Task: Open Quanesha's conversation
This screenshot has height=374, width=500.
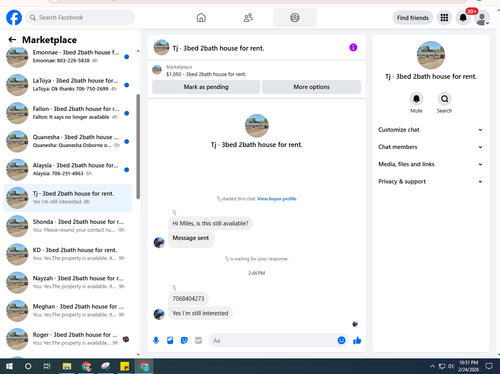Action: (x=68, y=141)
